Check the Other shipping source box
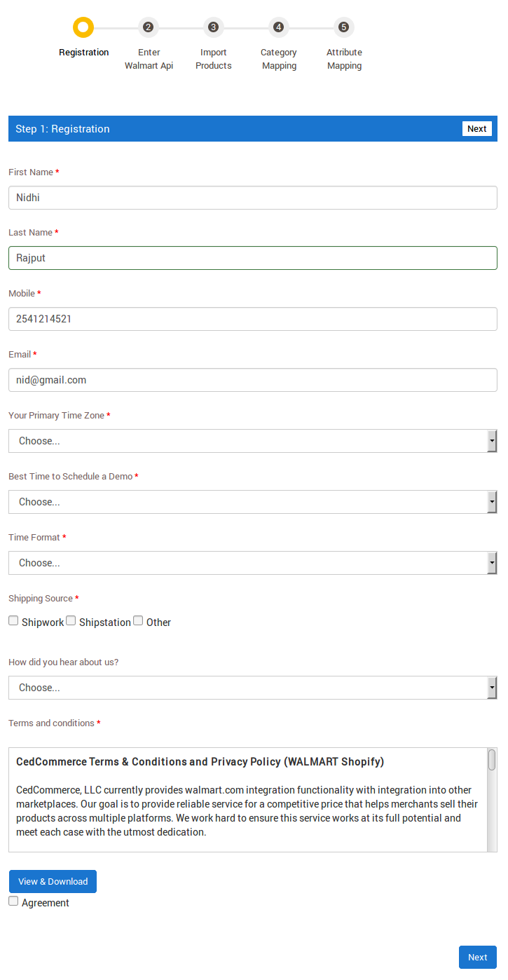Screen dimensions: 508x980 coord(138,620)
